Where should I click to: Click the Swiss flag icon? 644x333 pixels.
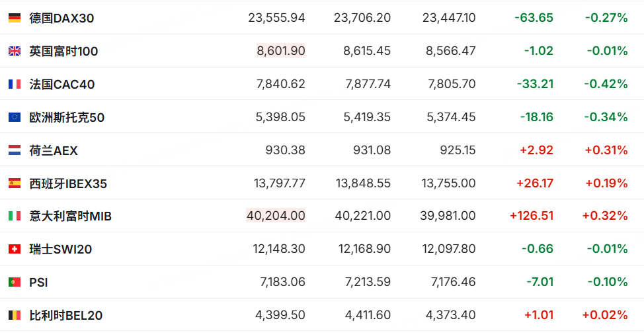pyautogui.click(x=15, y=249)
